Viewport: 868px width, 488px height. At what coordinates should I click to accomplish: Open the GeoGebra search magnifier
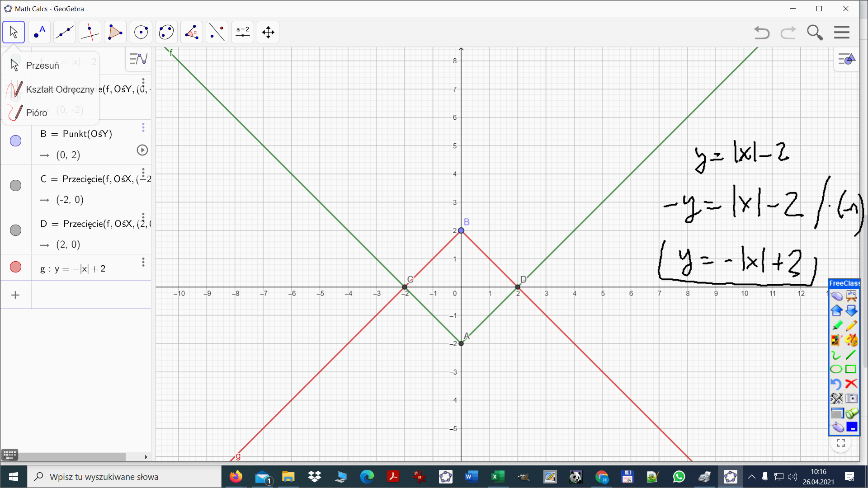click(815, 33)
